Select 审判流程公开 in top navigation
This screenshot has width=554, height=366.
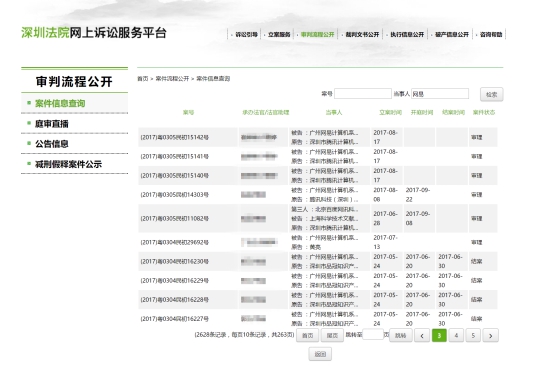click(317, 34)
